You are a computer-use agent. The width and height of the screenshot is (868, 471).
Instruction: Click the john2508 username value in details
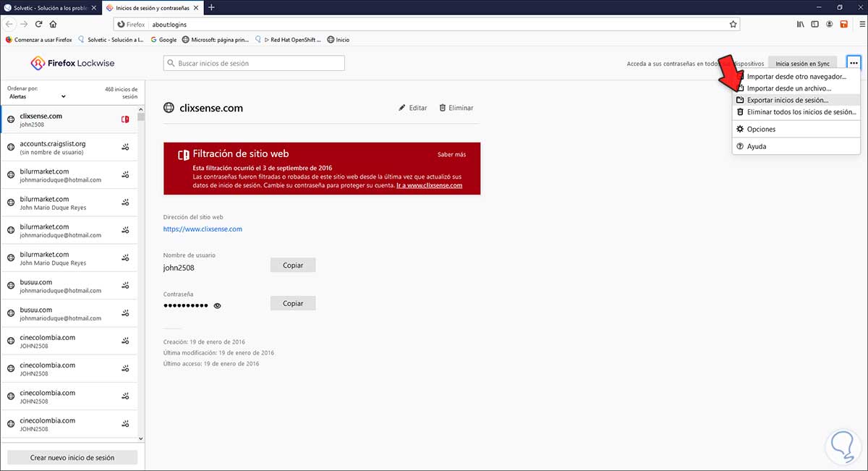[179, 268]
